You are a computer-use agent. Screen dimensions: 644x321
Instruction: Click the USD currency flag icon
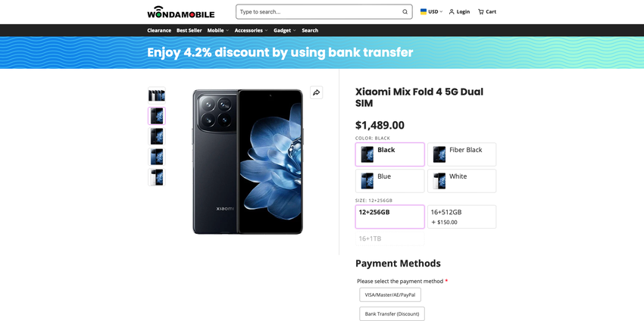424,11
